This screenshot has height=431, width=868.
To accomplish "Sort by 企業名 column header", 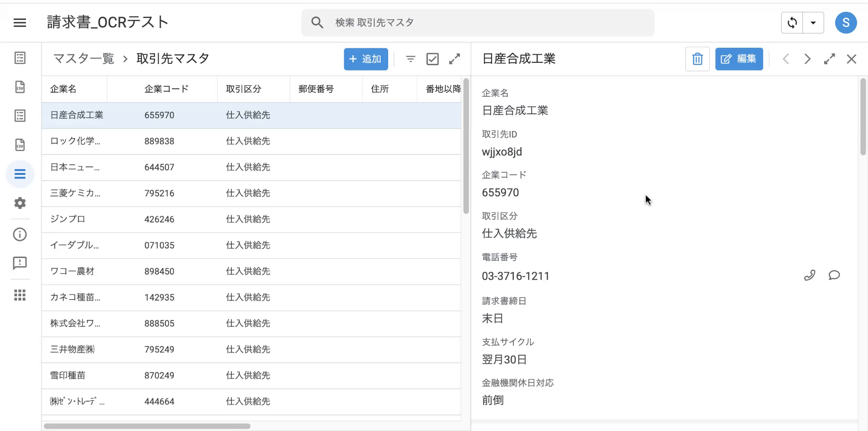I will click(x=63, y=89).
